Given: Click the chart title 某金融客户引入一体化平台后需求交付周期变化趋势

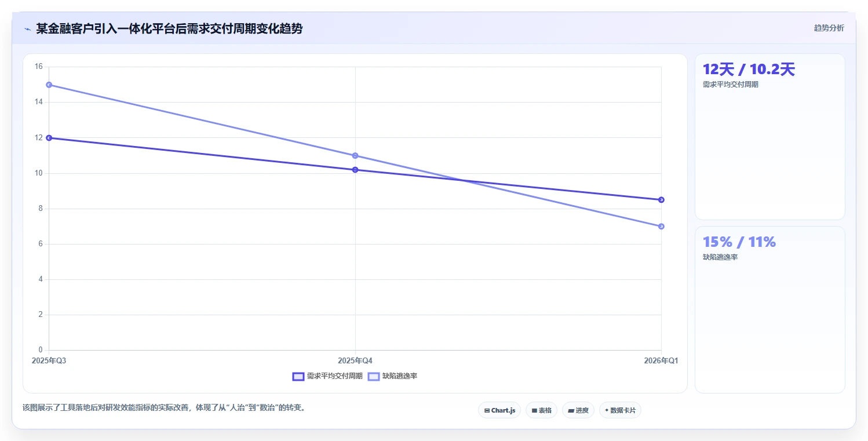Looking at the screenshot, I should pyautogui.click(x=169, y=29).
